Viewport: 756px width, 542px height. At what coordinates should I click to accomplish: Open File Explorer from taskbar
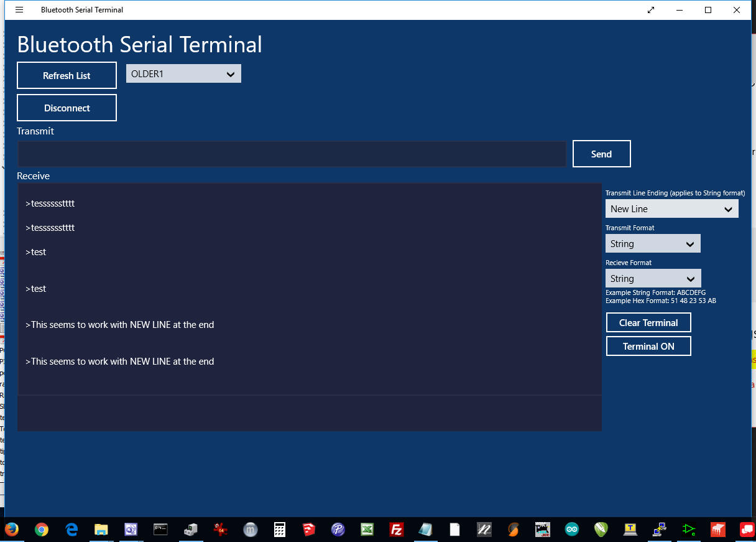101,529
